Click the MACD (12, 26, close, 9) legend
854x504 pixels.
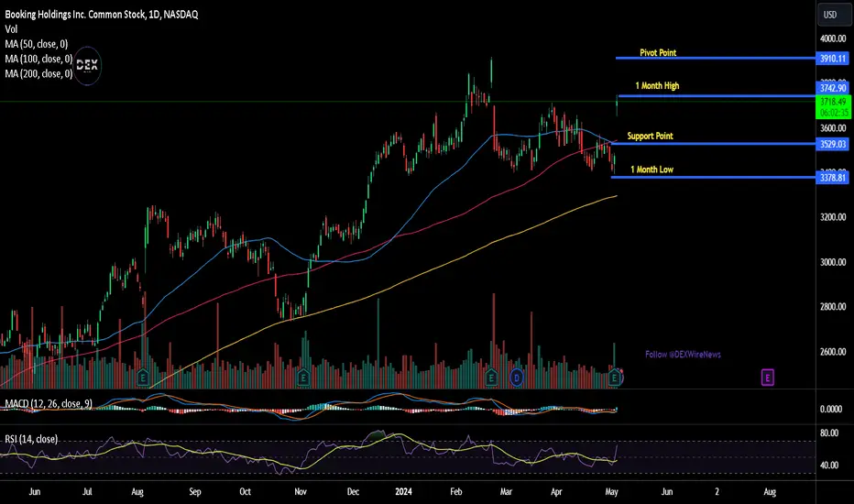coord(49,403)
